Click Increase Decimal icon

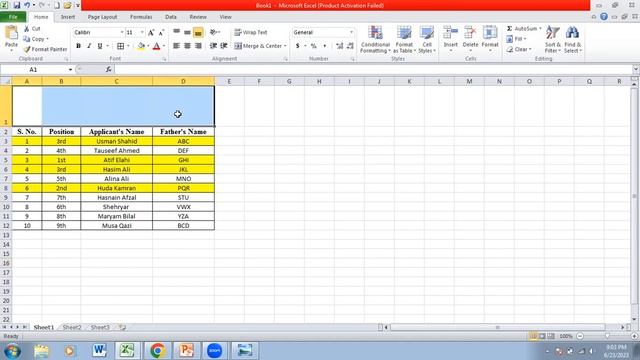[339, 46]
